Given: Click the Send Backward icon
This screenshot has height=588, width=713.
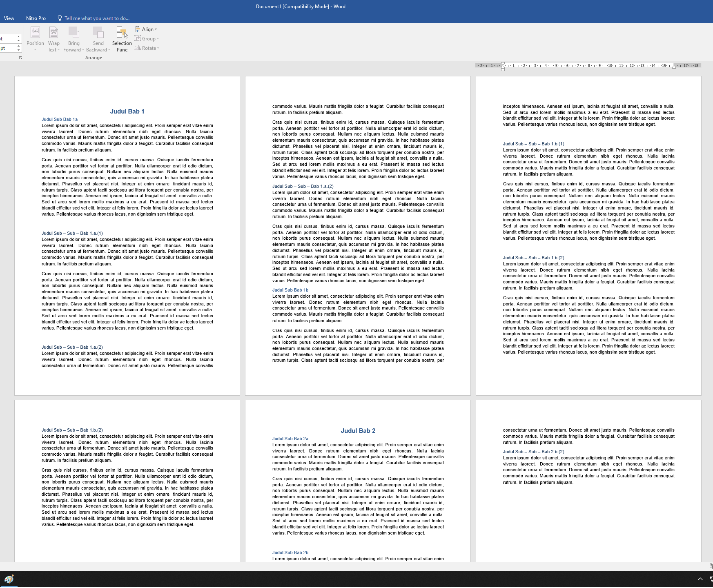Looking at the screenshot, I should (x=98, y=33).
